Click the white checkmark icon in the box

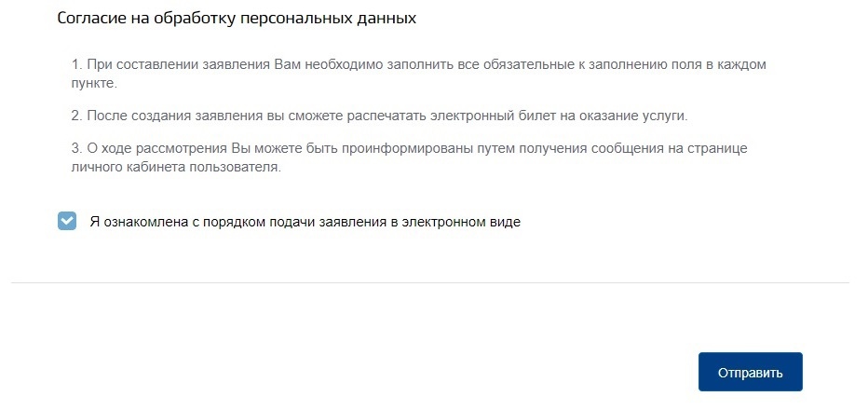click(67, 221)
